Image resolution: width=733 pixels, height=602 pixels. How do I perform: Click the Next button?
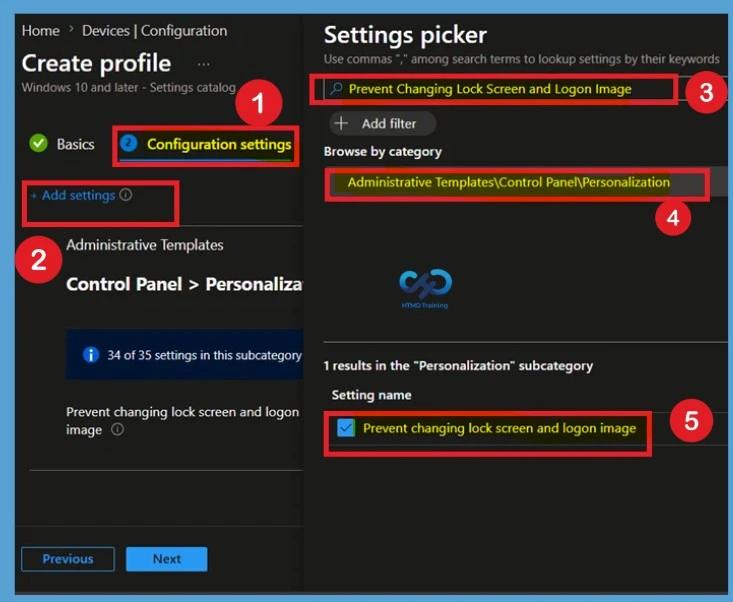click(166, 559)
